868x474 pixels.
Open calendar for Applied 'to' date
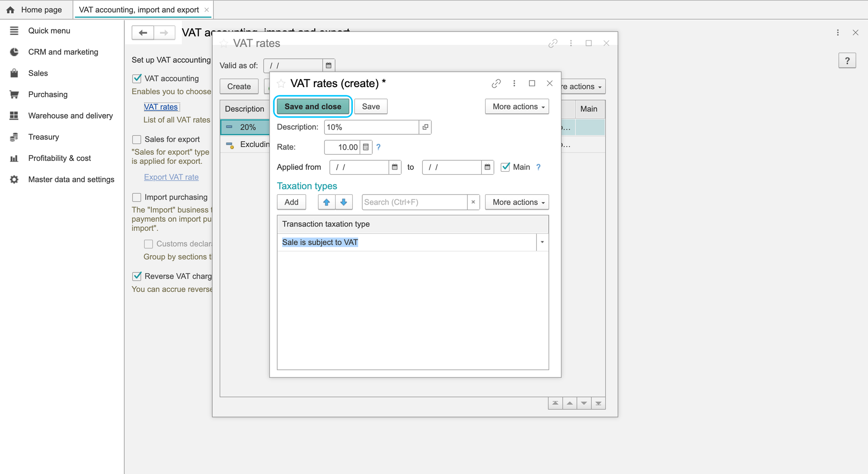click(x=487, y=167)
